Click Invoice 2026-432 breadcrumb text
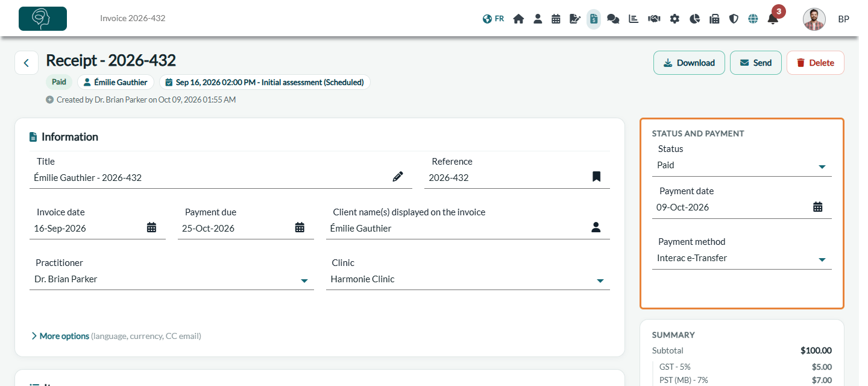 133,18
